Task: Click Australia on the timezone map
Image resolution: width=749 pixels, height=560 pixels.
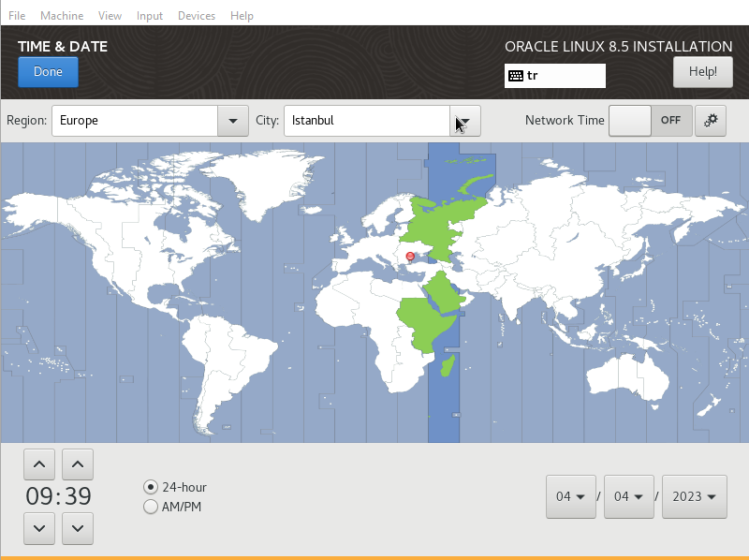Action: point(628,377)
